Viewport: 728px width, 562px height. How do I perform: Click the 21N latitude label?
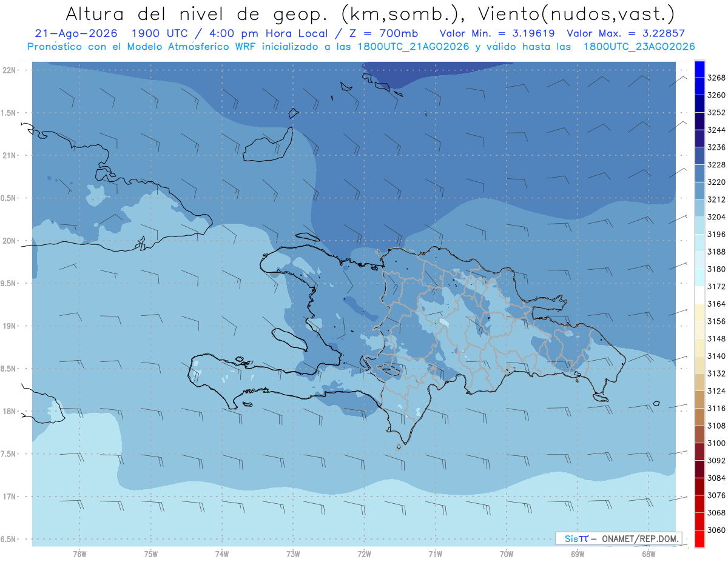(8, 156)
